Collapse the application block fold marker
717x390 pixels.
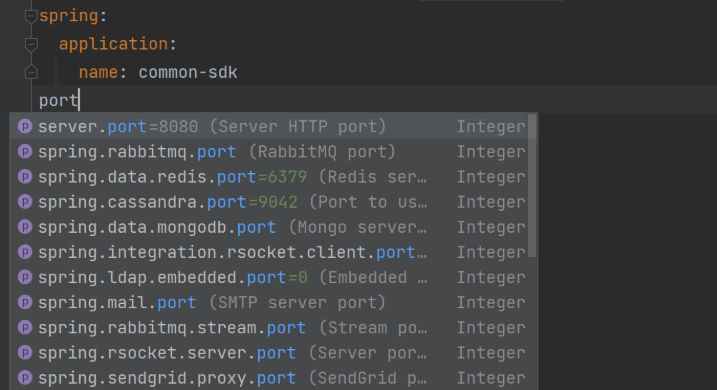pyautogui.click(x=31, y=44)
